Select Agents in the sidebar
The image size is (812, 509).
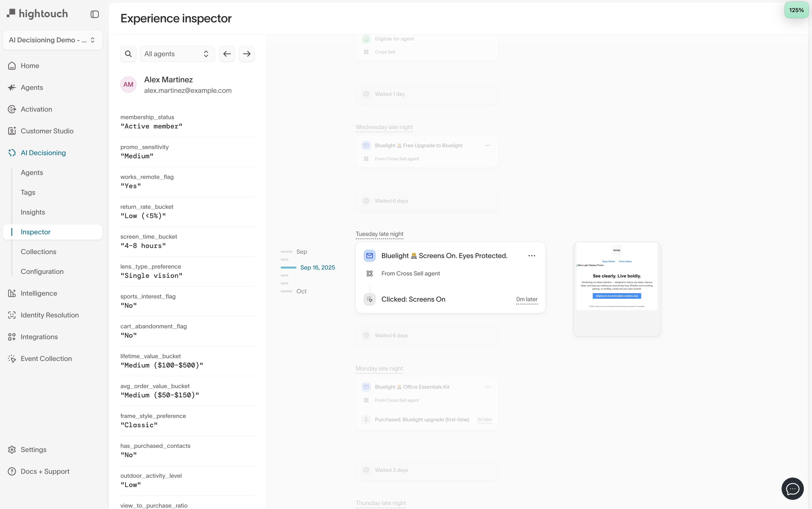click(32, 87)
